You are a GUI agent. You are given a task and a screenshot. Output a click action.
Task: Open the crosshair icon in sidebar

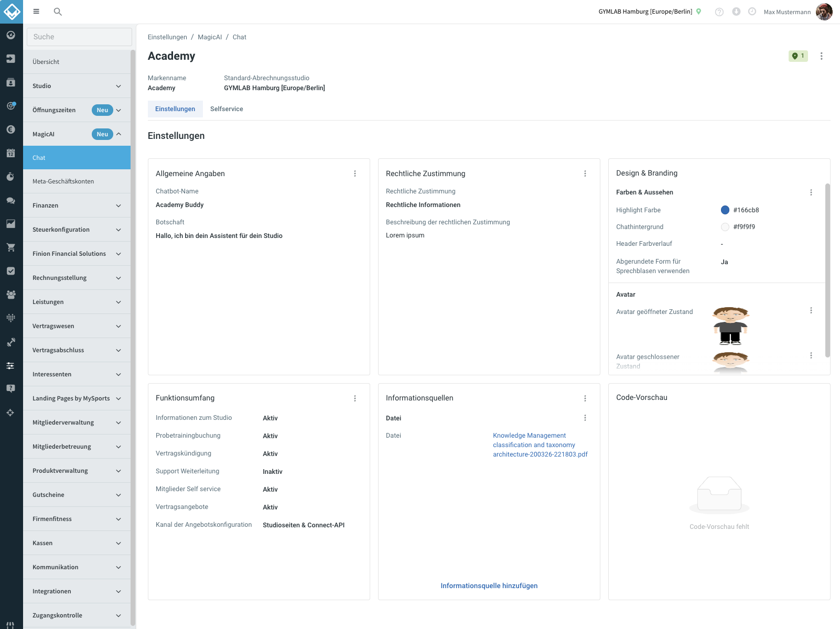click(10, 413)
